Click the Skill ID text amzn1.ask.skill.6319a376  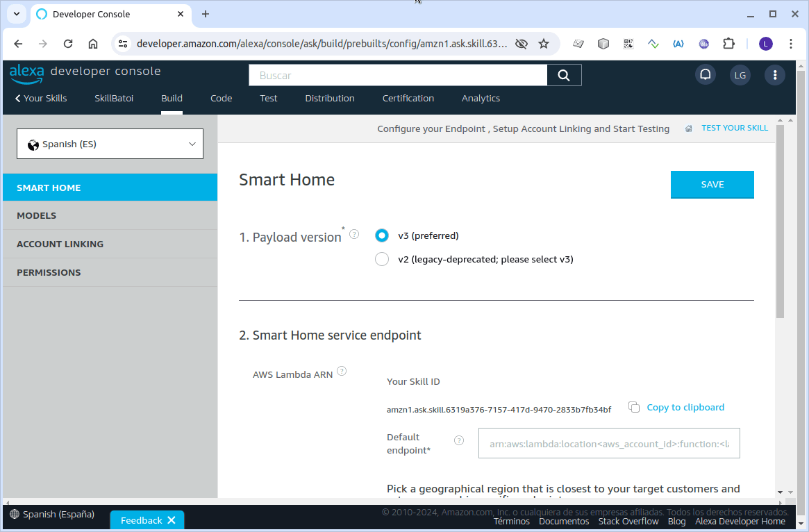pyautogui.click(x=499, y=410)
